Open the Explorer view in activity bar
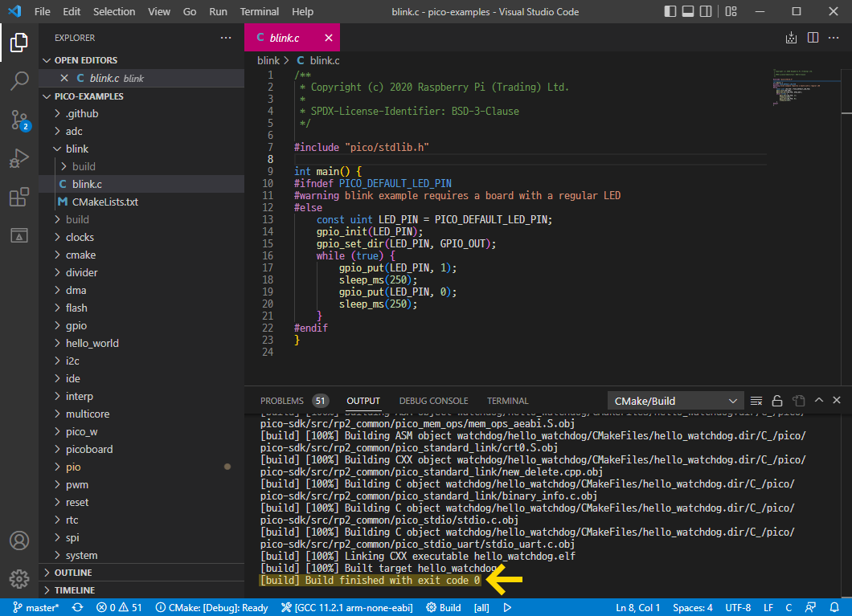The height and width of the screenshot is (616, 852). click(x=19, y=43)
